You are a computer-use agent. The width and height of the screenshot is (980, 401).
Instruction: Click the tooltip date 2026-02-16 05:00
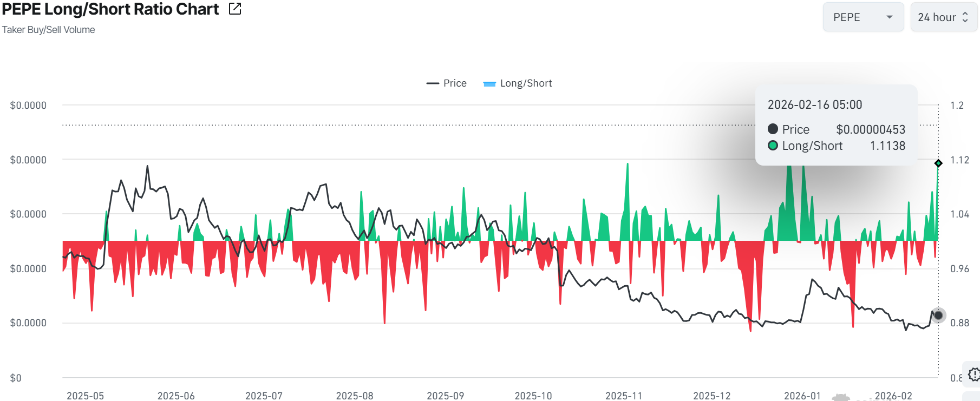coord(814,105)
